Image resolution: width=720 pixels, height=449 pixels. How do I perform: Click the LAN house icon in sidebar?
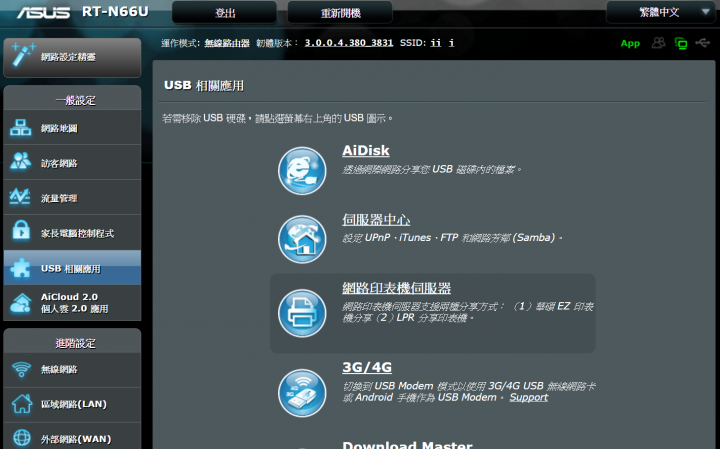22,404
